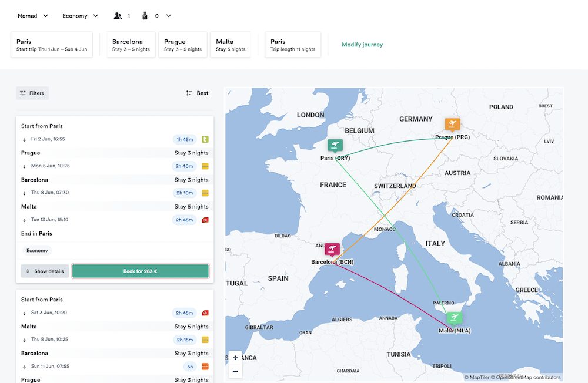588x383 pixels.
Task: Zoom in on the map
Action: click(x=235, y=358)
